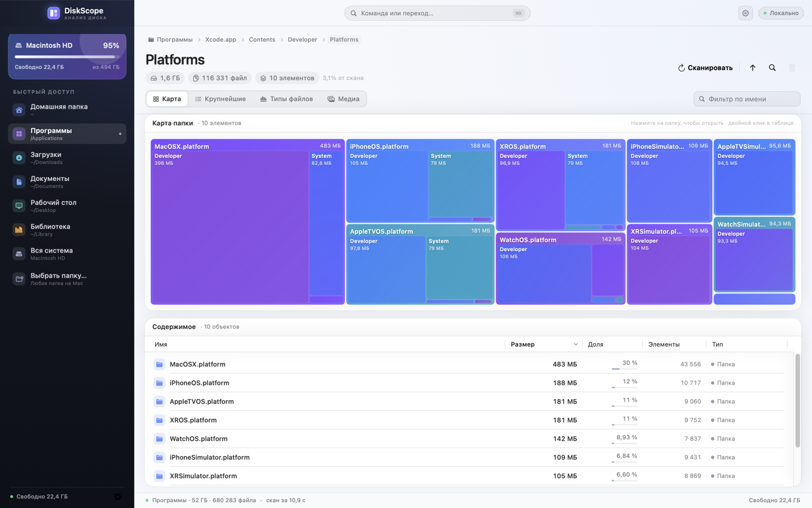Open MacOSX.platform block in treemap
The height and width of the screenshot is (508, 812).
click(248, 222)
